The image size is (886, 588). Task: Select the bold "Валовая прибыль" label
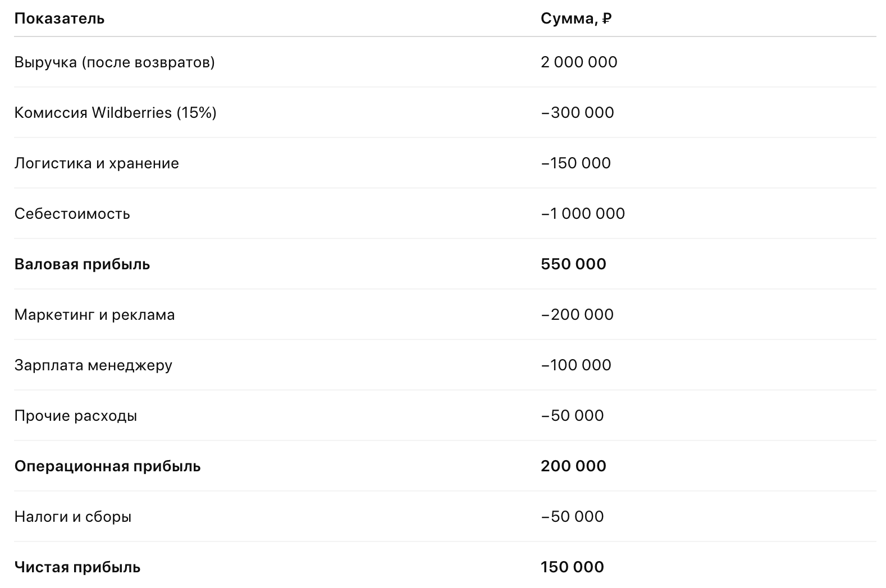pos(82,264)
